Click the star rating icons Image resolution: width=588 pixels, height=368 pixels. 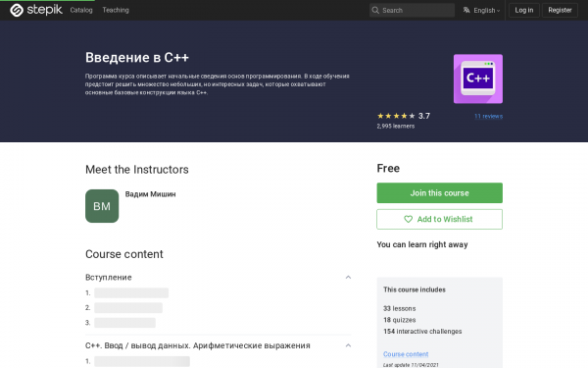(396, 116)
